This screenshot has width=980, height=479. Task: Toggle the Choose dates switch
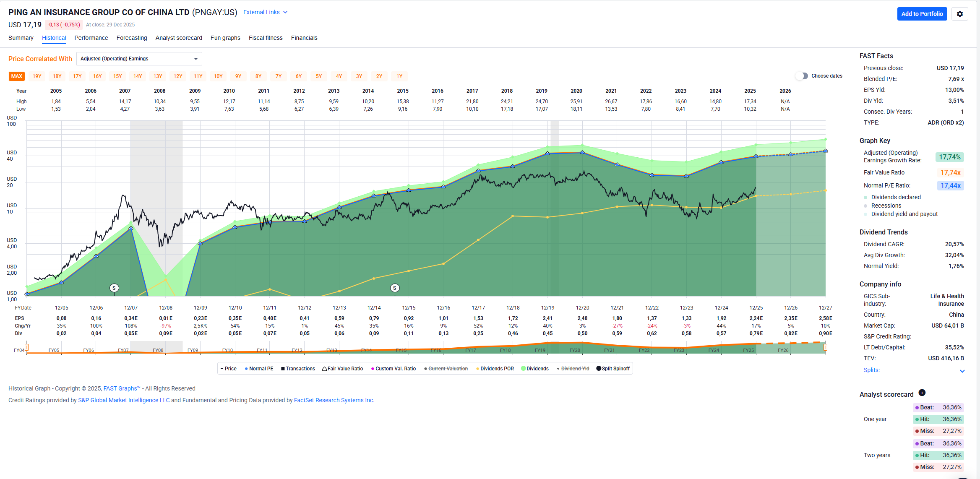(802, 76)
